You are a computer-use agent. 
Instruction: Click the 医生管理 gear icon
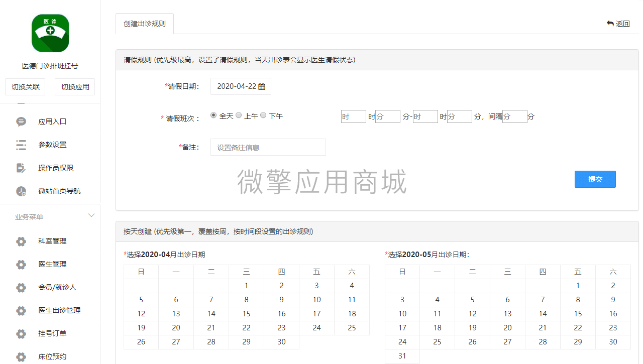pyautogui.click(x=21, y=265)
